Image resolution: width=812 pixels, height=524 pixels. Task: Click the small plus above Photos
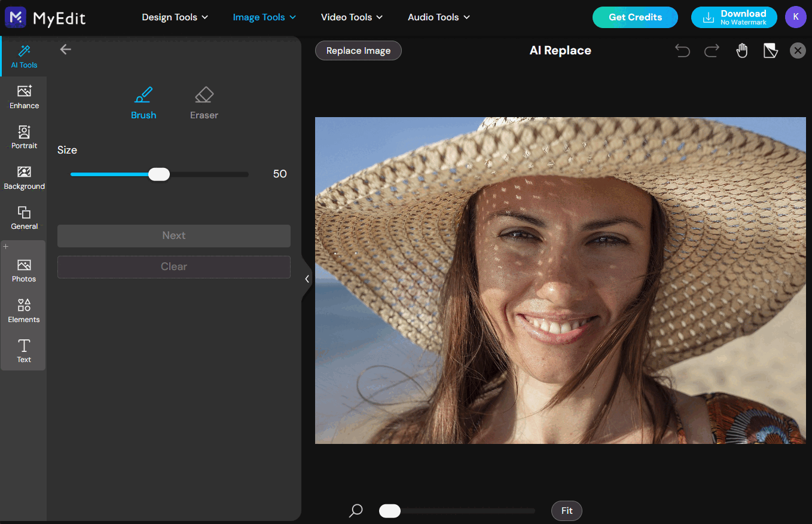click(x=6, y=246)
